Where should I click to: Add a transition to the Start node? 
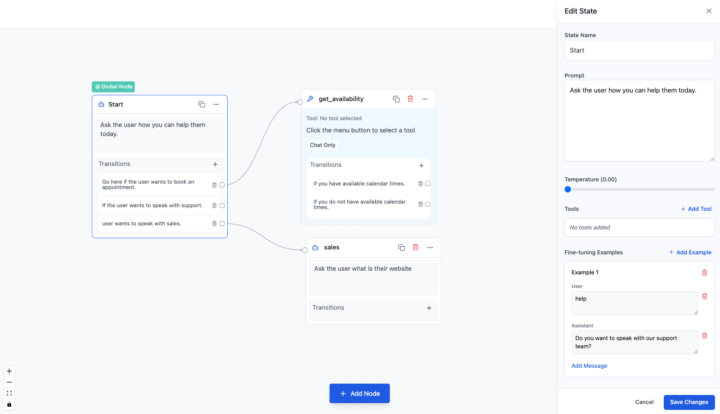pyautogui.click(x=214, y=164)
